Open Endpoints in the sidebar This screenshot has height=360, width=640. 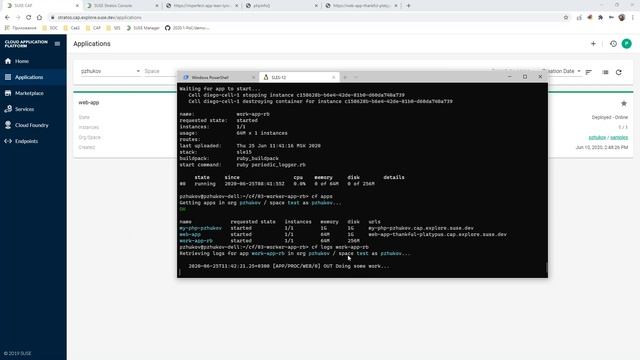coord(33,141)
